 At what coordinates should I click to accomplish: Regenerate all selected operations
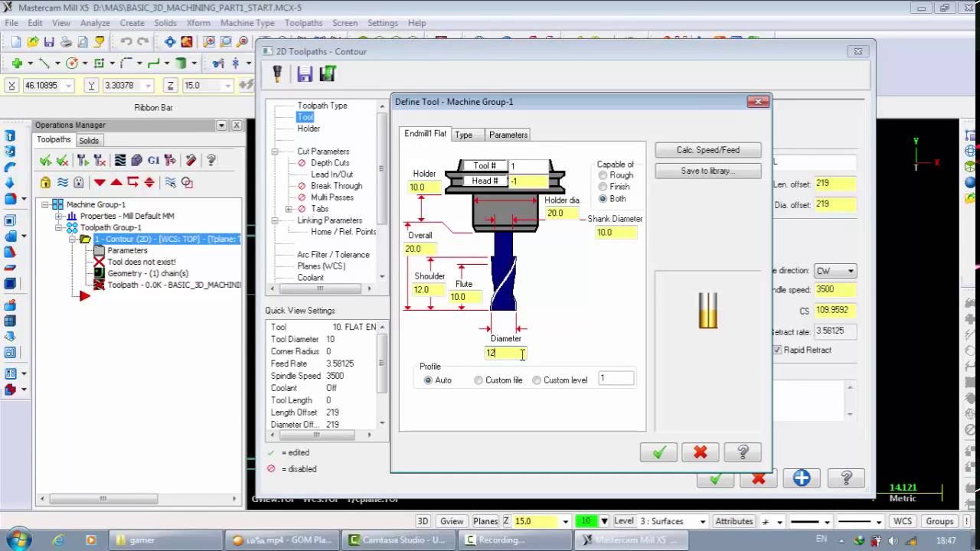pos(83,160)
